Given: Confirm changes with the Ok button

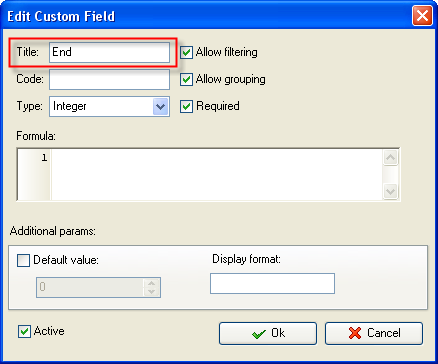Looking at the screenshot, I should pos(268,333).
